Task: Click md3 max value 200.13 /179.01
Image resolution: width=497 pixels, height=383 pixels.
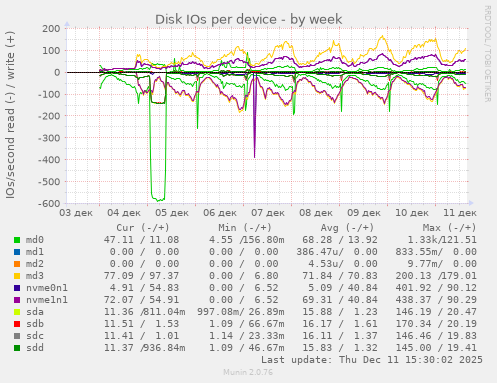Action: [x=436, y=276]
